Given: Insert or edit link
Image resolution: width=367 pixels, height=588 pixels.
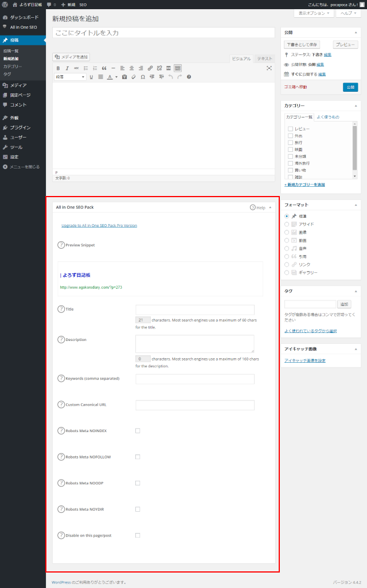Looking at the screenshot, I should click(x=150, y=68).
